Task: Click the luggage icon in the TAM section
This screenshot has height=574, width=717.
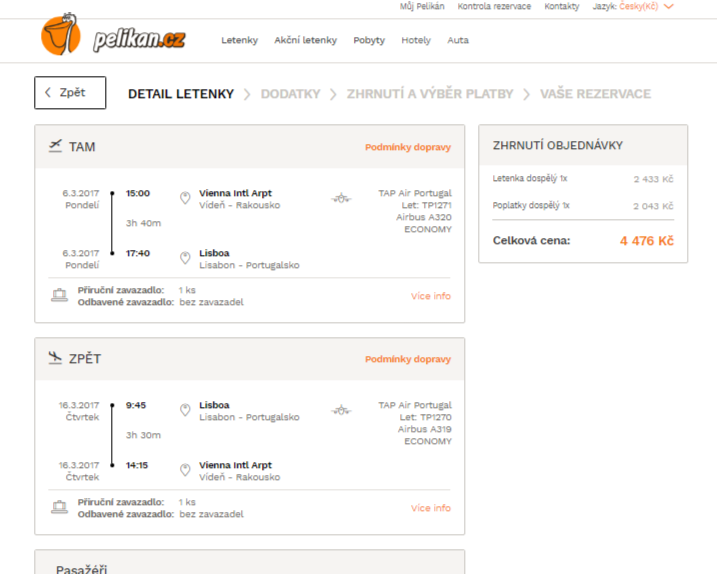Action: point(59,295)
